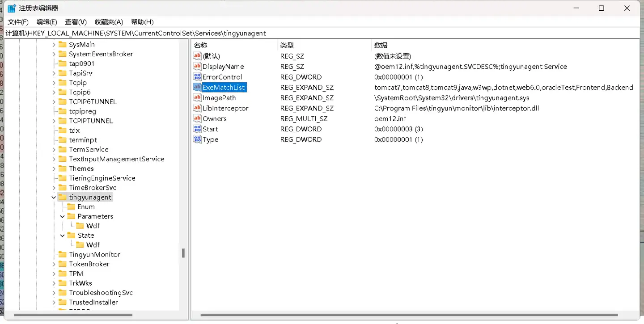
Task: Click the string icon beside ImagePath entry
Action: click(197, 98)
